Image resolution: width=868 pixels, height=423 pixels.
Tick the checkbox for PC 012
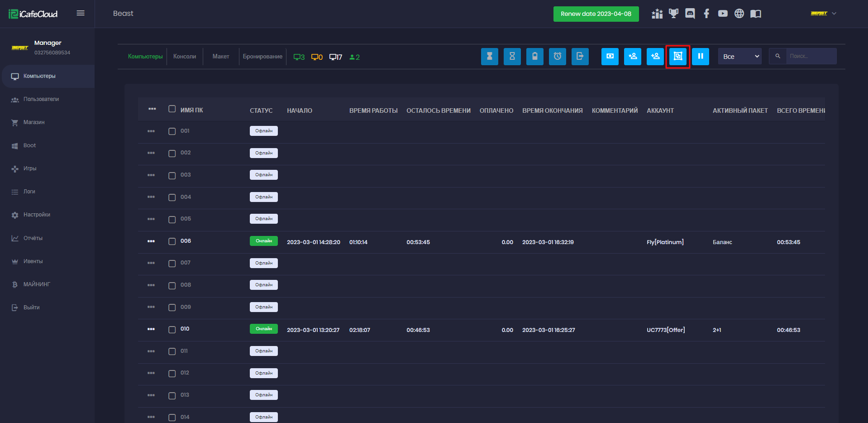coord(172,374)
